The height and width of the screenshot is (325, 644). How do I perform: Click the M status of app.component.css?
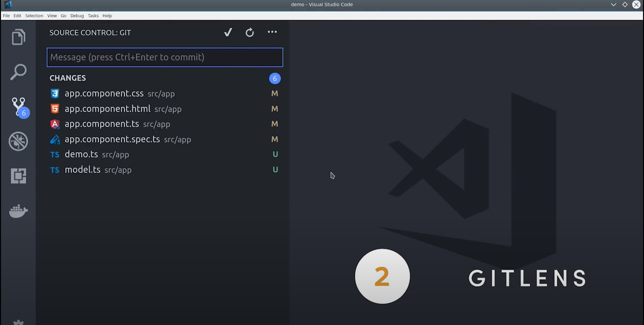275,93
